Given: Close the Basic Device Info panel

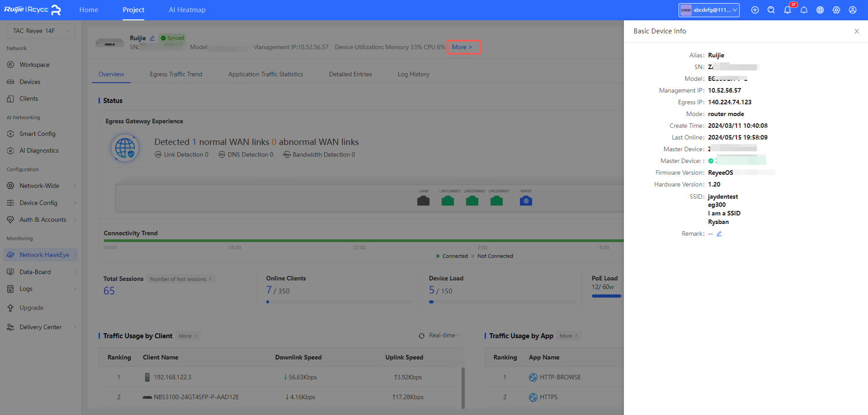Looking at the screenshot, I should [857, 31].
